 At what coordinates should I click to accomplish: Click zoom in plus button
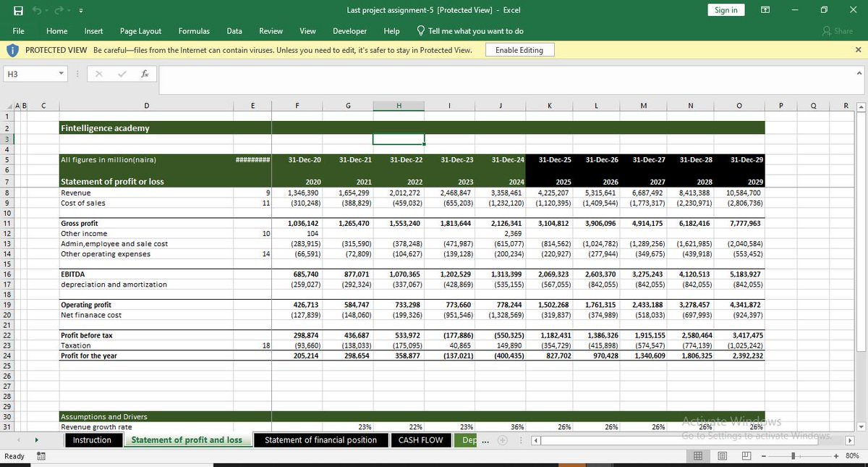pos(836,456)
